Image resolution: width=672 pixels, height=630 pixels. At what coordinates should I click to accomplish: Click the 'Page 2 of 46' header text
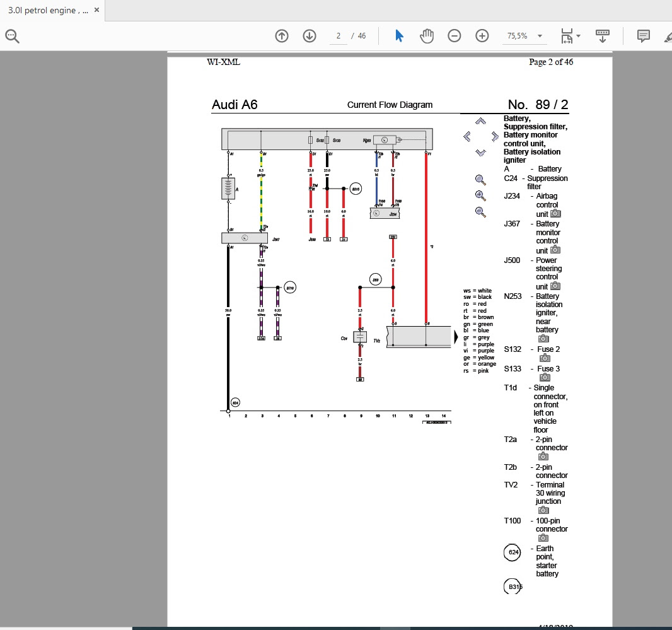[551, 62]
